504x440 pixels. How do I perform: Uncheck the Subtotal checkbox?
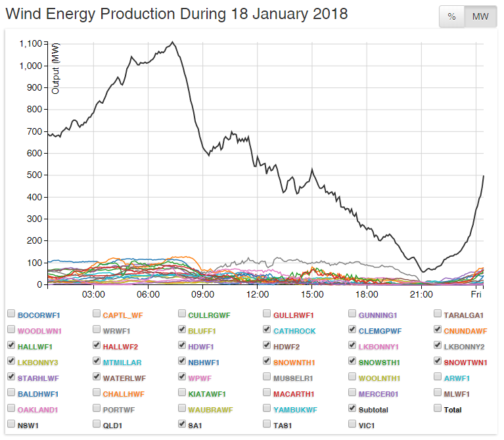tap(352, 408)
